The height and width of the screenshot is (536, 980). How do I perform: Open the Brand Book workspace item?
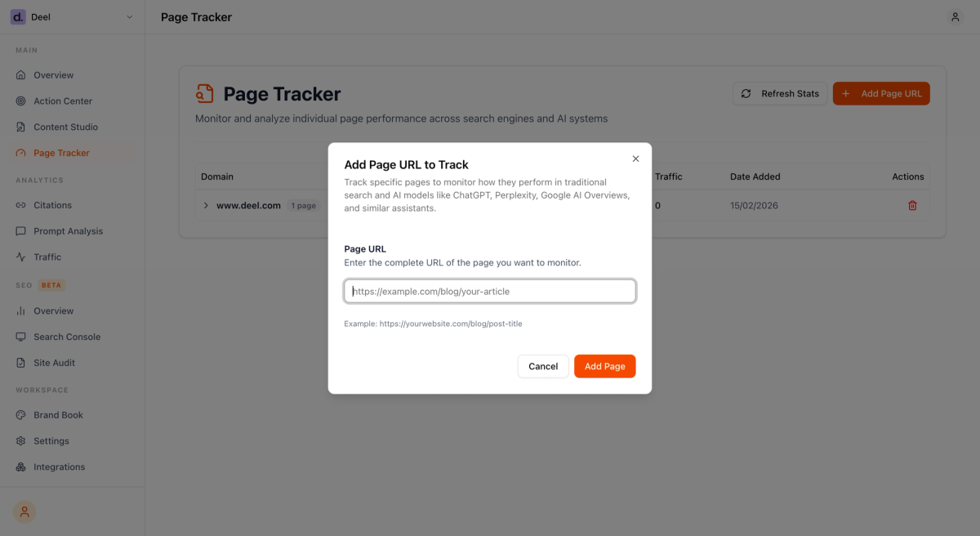click(58, 414)
